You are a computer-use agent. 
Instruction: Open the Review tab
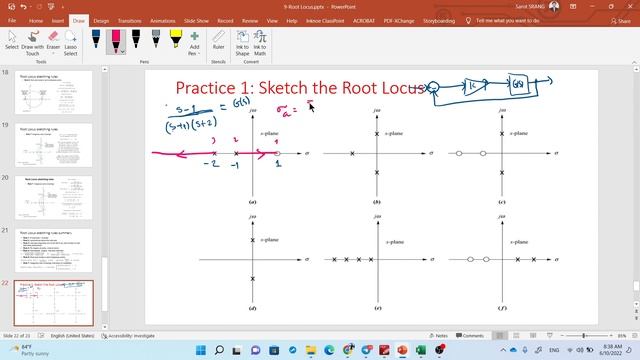coord(250,21)
